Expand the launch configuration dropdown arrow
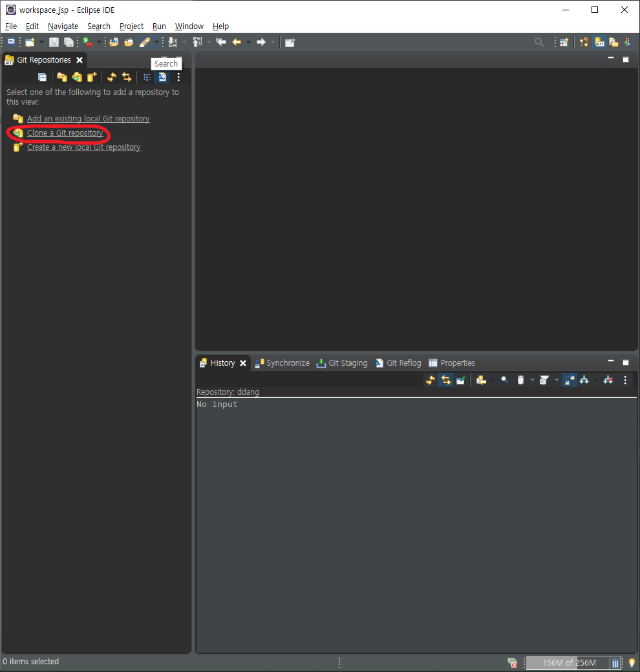640x672 pixels. 99,42
